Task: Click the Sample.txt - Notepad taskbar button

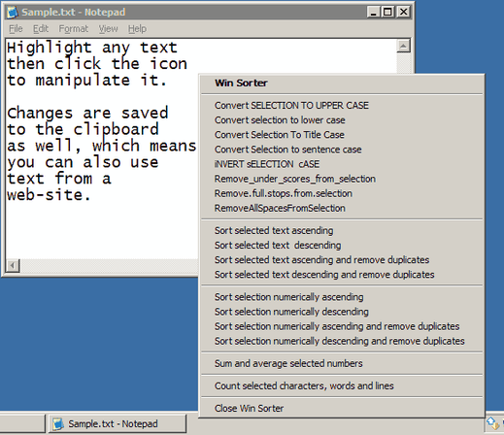Action: [x=118, y=423]
